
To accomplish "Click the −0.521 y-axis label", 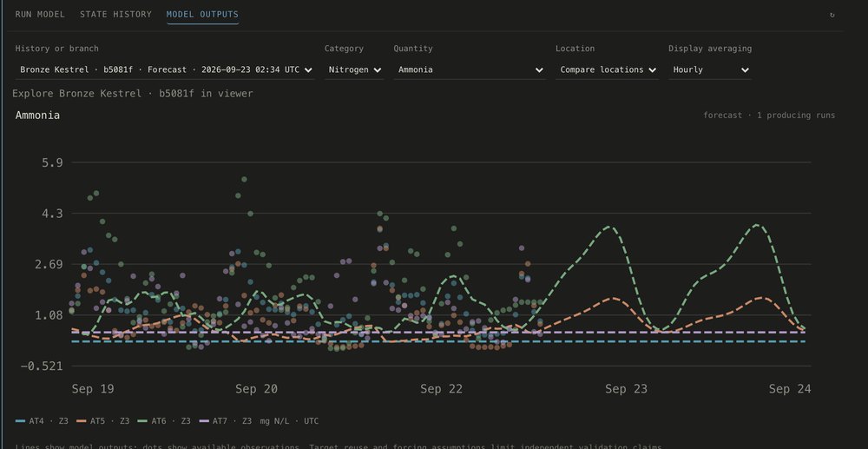I will pos(42,366).
